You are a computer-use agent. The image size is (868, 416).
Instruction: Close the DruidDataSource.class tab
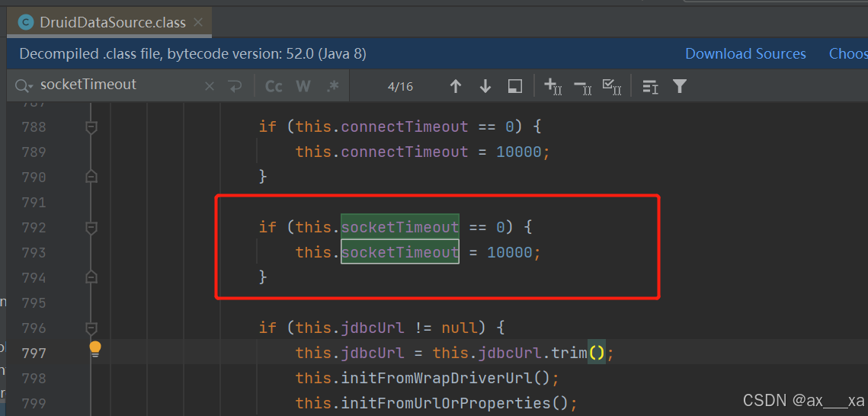[x=198, y=23]
